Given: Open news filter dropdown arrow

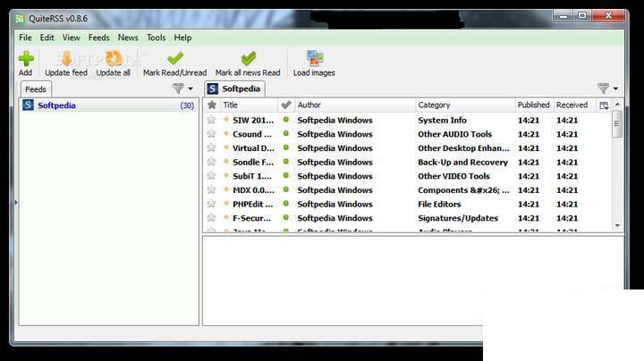Looking at the screenshot, I should pos(615,88).
